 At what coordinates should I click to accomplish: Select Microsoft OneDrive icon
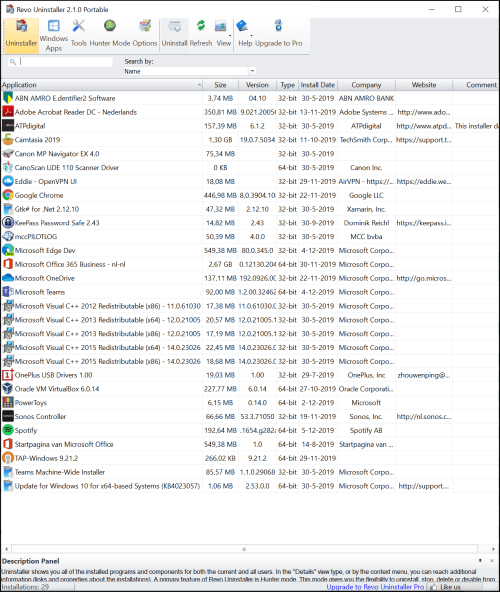pyautogui.click(x=8, y=278)
